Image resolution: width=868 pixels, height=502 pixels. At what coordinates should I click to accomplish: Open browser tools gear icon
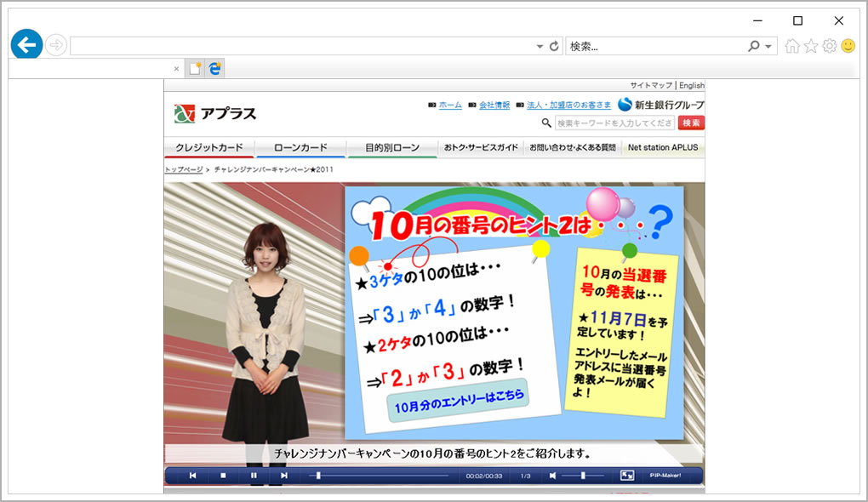click(x=829, y=46)
